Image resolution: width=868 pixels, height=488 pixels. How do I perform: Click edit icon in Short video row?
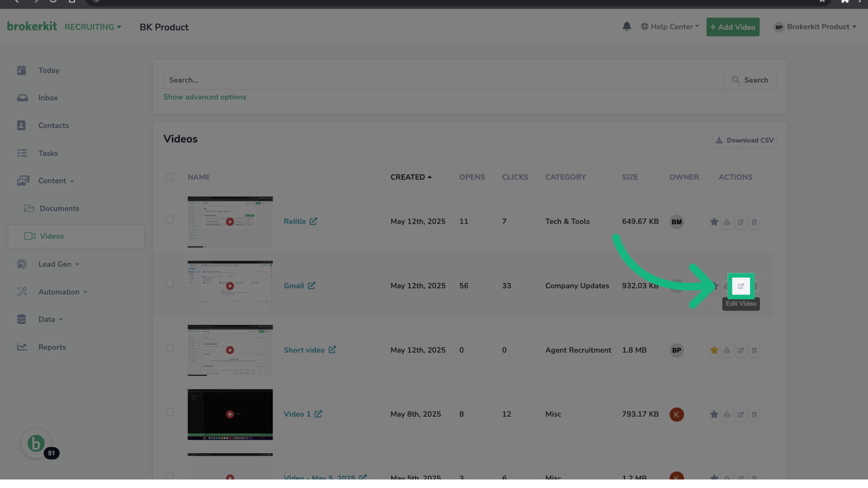[741, 350]
